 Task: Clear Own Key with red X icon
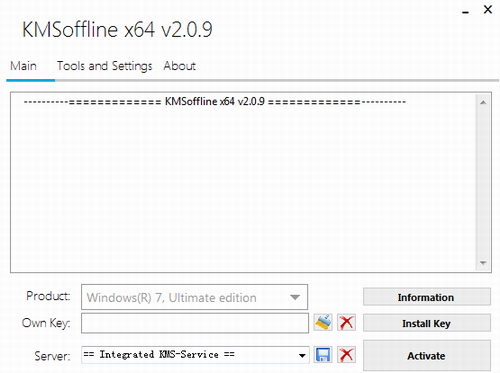click(346, 322)
